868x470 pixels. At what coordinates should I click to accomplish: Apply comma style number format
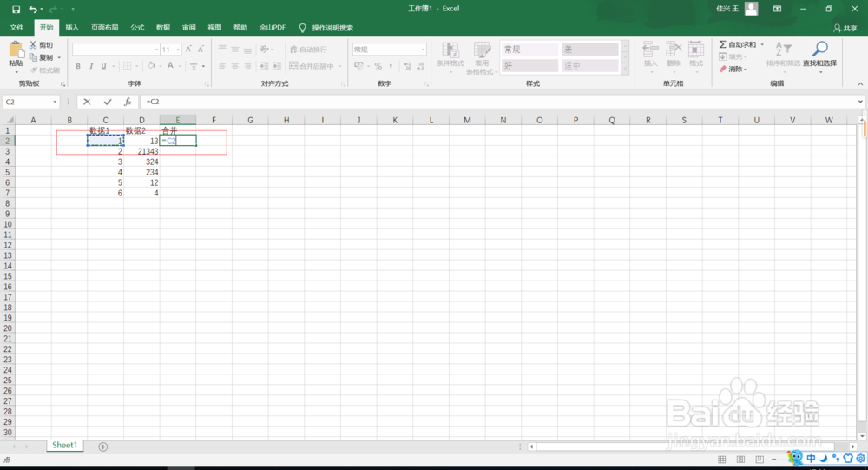click(391, 66)
